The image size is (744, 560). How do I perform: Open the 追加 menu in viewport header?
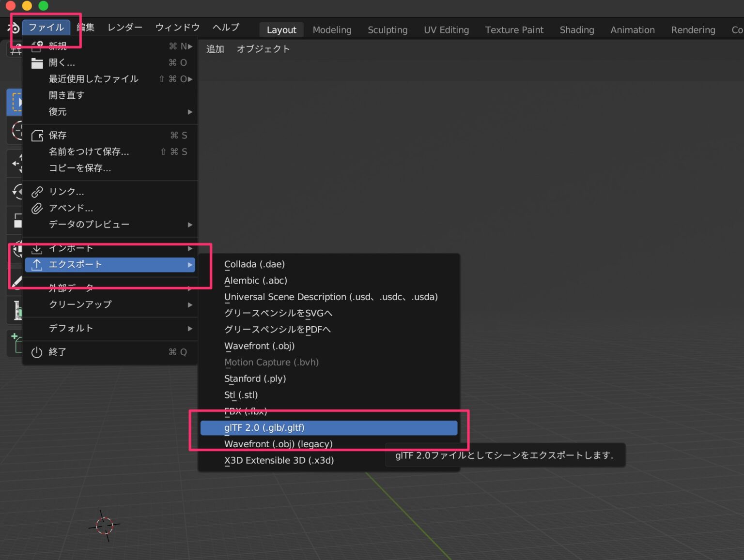pos(215,48)
